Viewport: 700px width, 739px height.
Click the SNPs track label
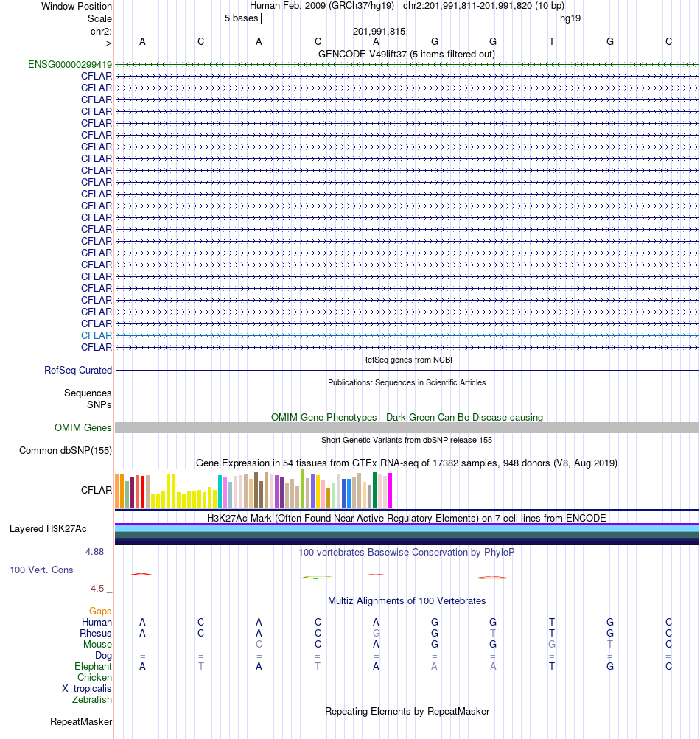pos(99,404)
